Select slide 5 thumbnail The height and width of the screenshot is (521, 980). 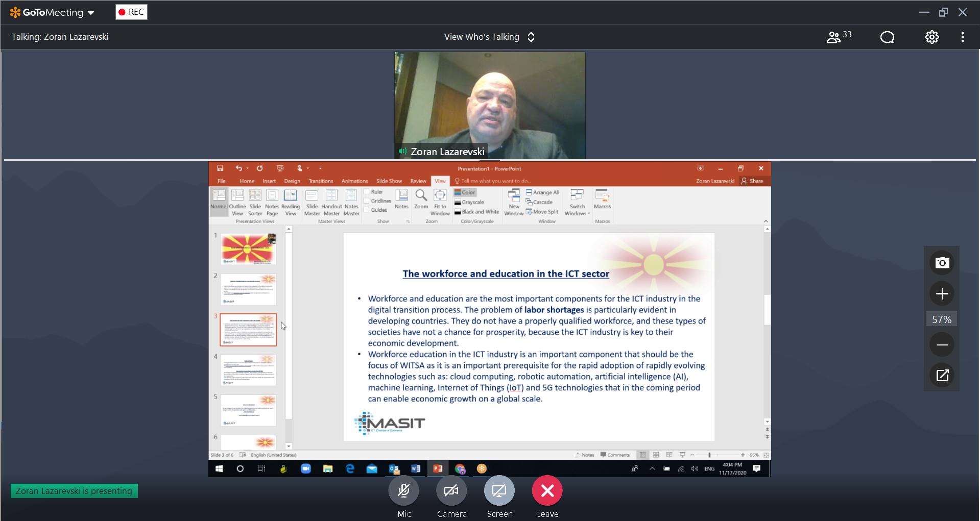(x=248, y=410)
